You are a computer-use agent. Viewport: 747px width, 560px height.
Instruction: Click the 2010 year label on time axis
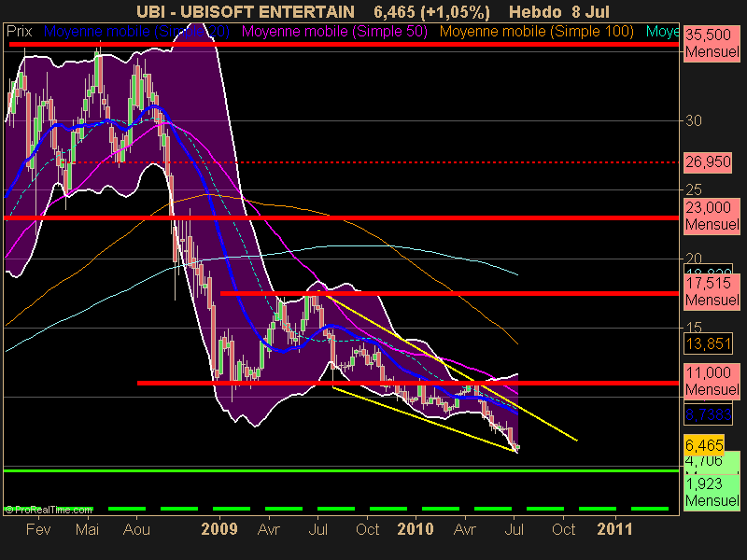point(416,529)
